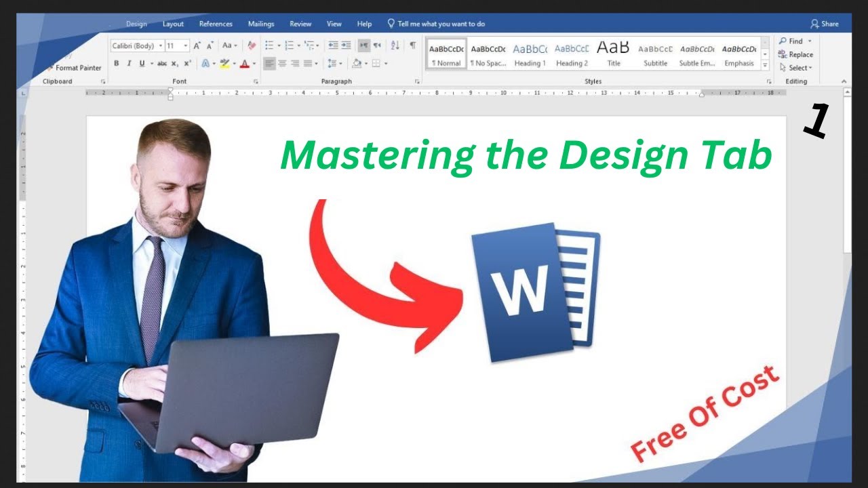Open the Underline style dropdown arrow
Screen dimensions: 868x488
(x=151, y=64)
